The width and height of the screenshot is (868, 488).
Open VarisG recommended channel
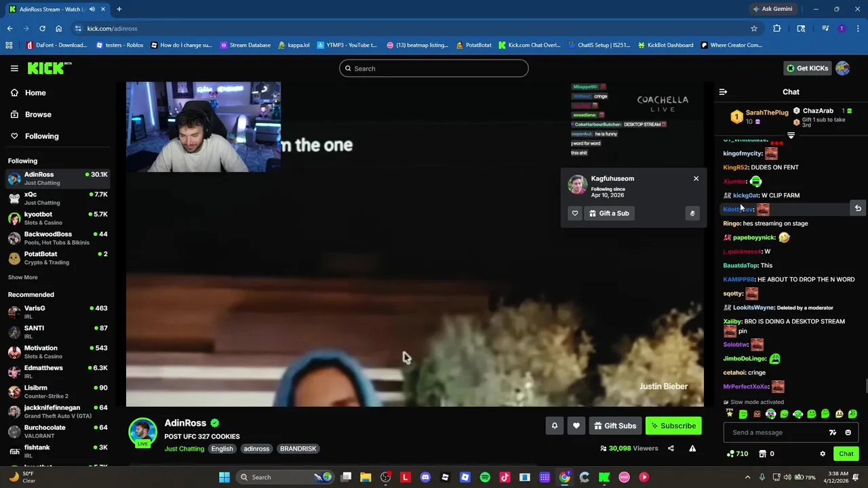click(58, 312)
